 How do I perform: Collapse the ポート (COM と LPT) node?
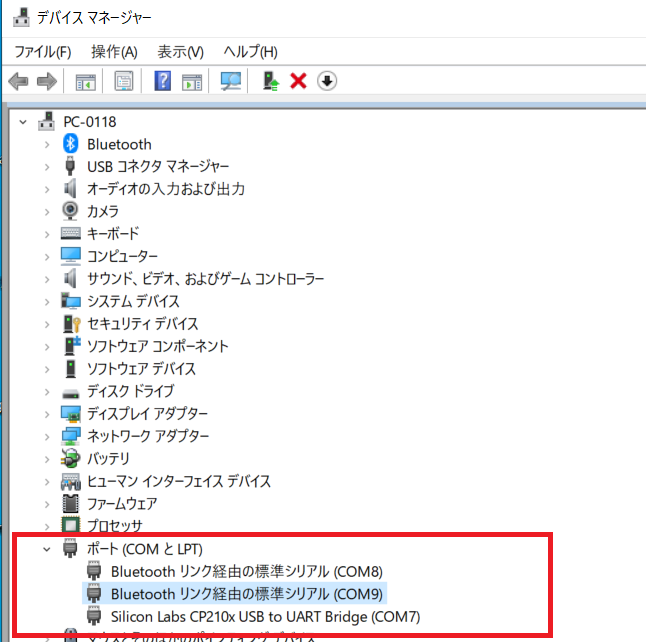(x=46, y=549)
